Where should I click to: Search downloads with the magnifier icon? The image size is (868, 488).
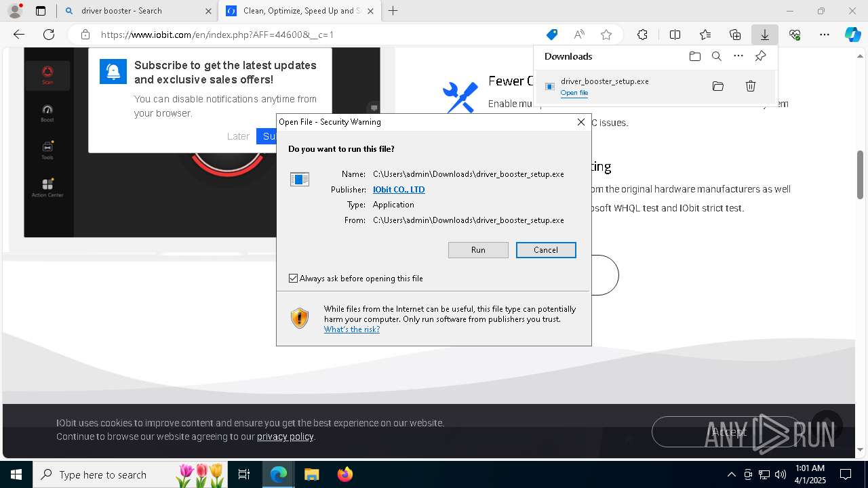[x=717, y=56]
